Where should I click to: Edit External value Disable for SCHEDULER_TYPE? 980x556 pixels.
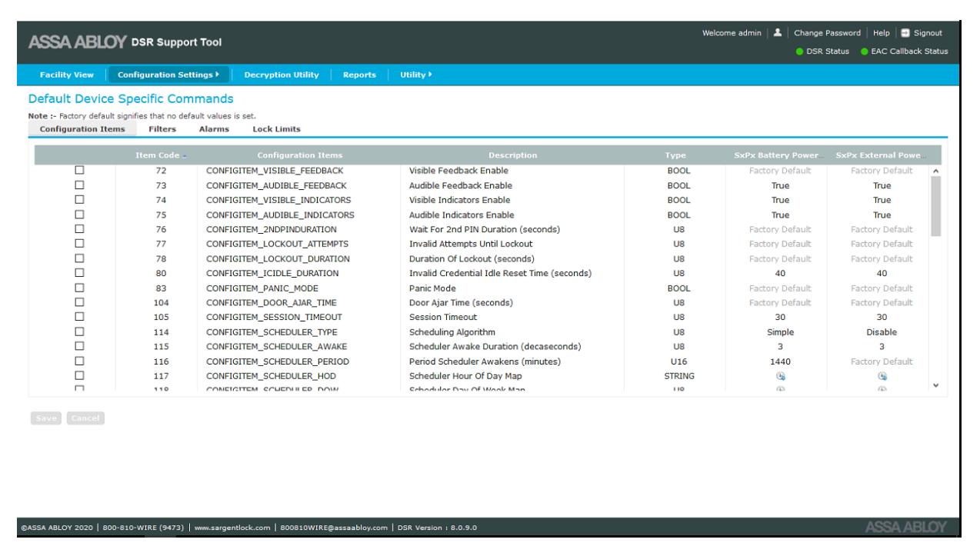point(882,332)
